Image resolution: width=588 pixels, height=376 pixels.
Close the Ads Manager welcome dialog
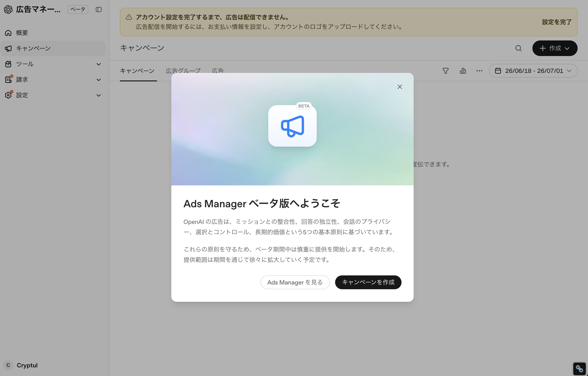point(400,87)
